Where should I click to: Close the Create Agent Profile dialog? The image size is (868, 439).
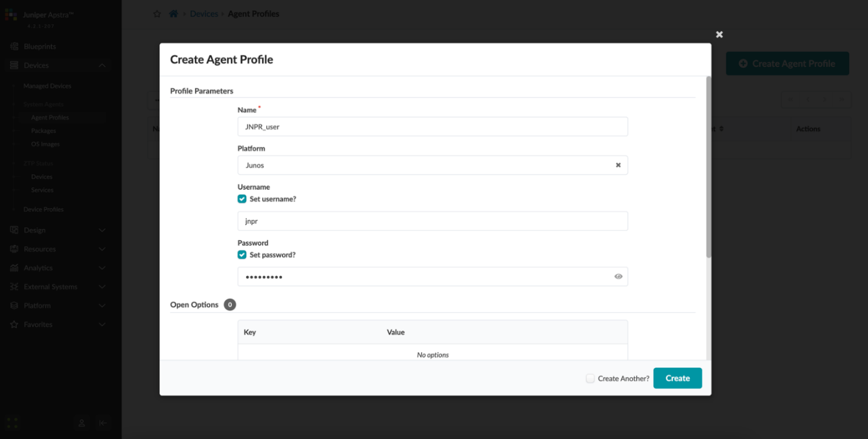[719, 35]
